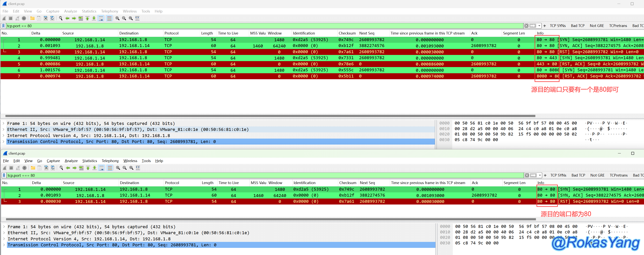This screenshot has height=255, width=644.
Task: Toggle packet list colorization in the upper toolbar
Action: 109,18
